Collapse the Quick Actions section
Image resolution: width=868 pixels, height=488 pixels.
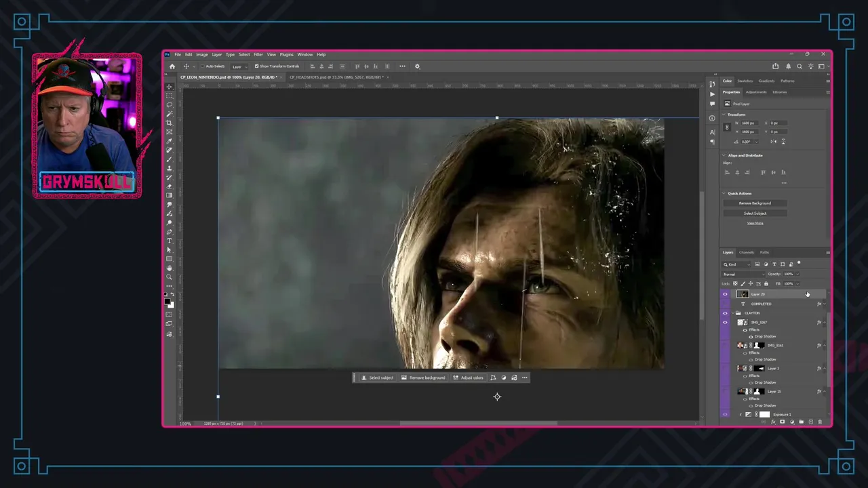[x=724, y=193]
